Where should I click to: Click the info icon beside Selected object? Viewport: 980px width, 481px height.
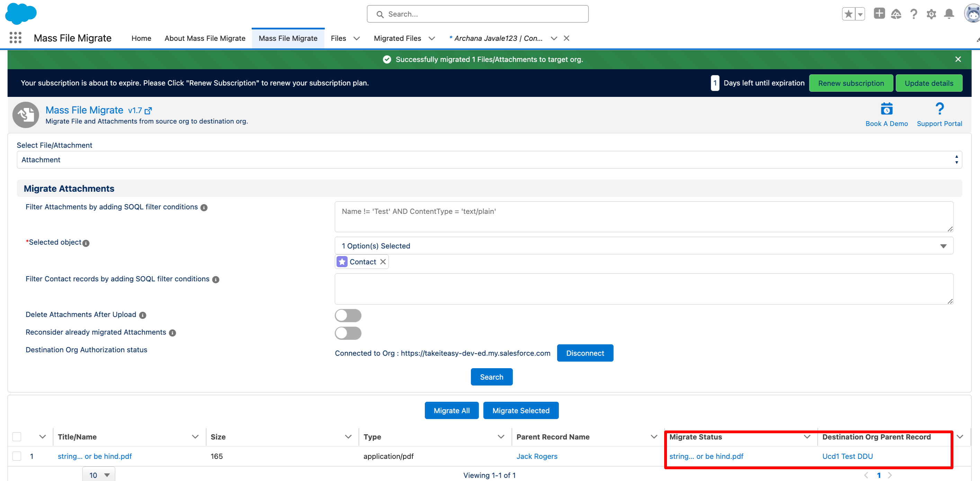pos(86,243)
